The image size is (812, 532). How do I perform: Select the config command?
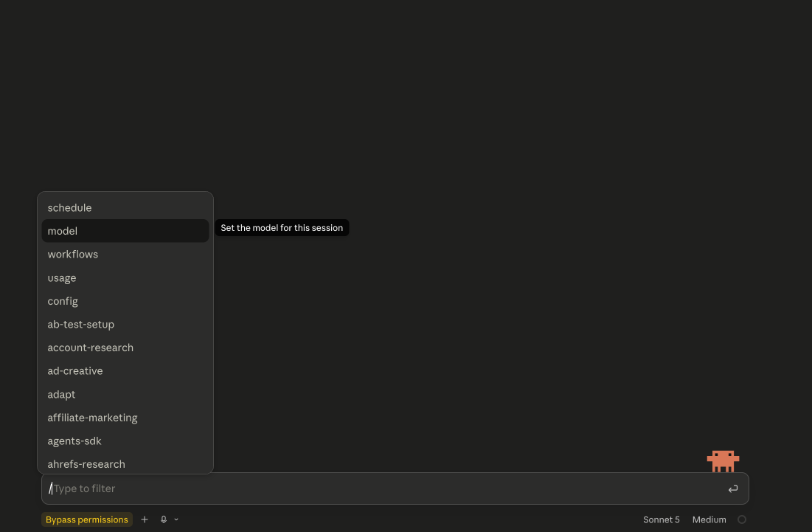pyautogui.click(x=125, y=301)
